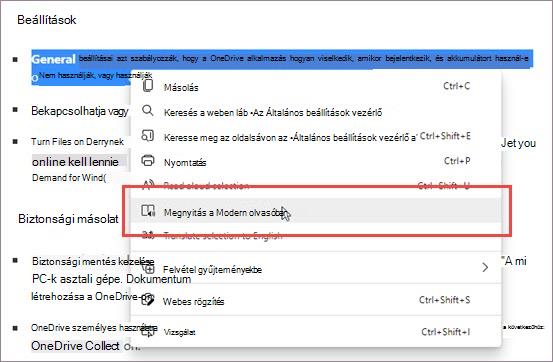Click the Ctrl+Shift+I shortcut label

click(x=446, y=332)
